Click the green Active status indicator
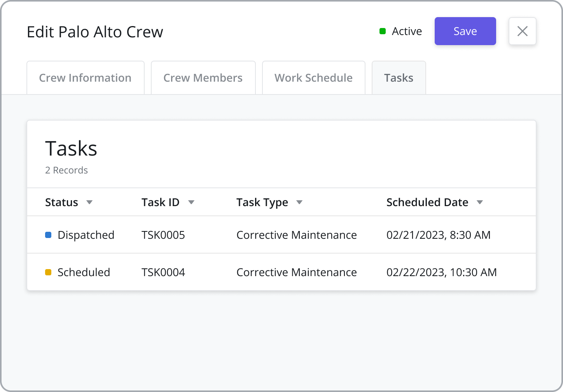The image size is (563, 392). 383,31
